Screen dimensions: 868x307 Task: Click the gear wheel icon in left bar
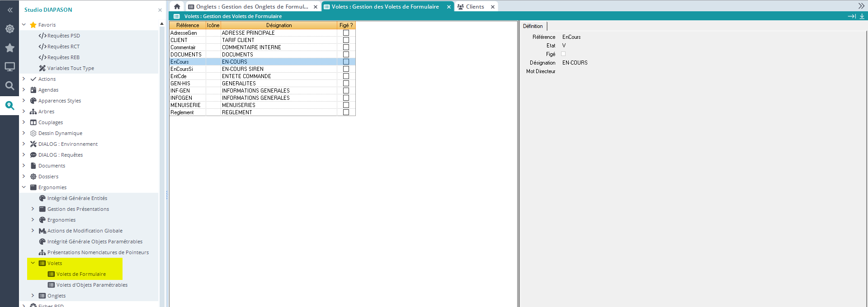[9, 29]
